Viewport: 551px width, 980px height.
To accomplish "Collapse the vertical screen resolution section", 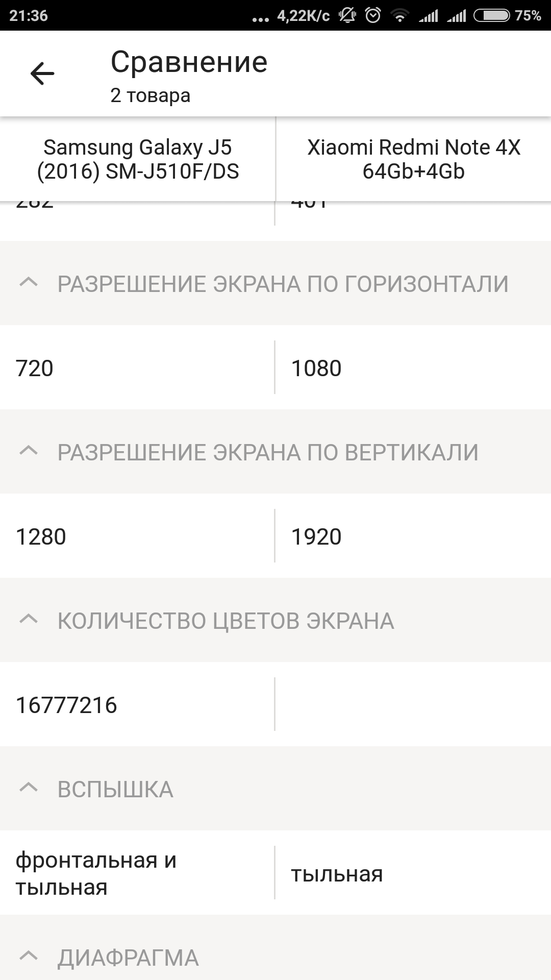I will pyautogui.click(x=29, y=451).
